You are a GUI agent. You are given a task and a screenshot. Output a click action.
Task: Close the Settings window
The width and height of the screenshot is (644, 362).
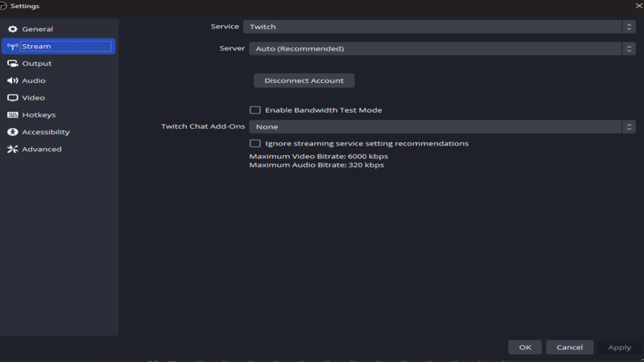point(638,6)
